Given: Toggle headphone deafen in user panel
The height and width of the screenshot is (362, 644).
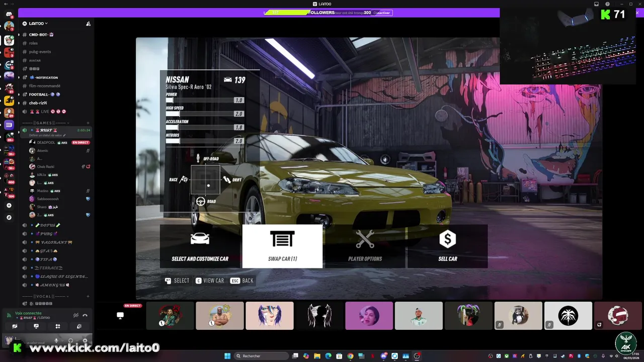Looking at the screenshot, I should pos(70,340).
